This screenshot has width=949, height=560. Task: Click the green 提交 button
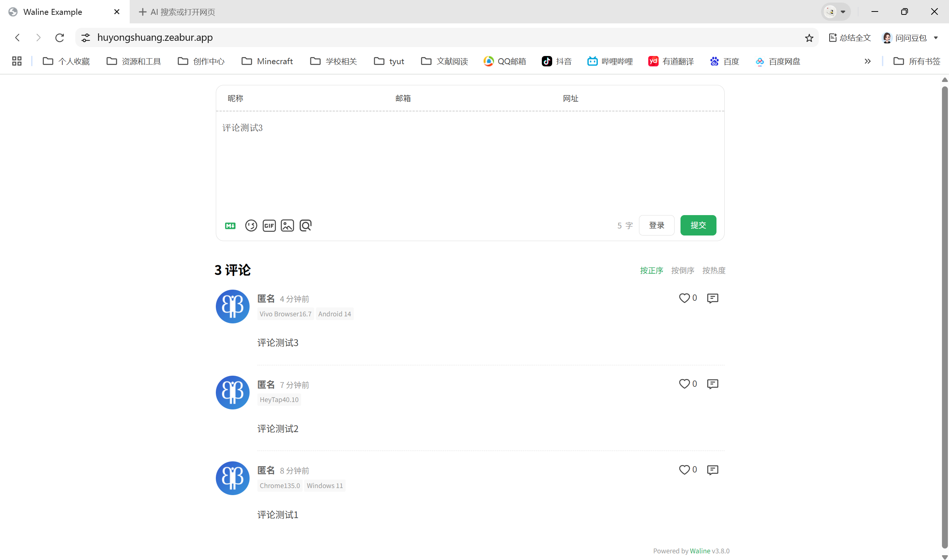tap(698, 225)
